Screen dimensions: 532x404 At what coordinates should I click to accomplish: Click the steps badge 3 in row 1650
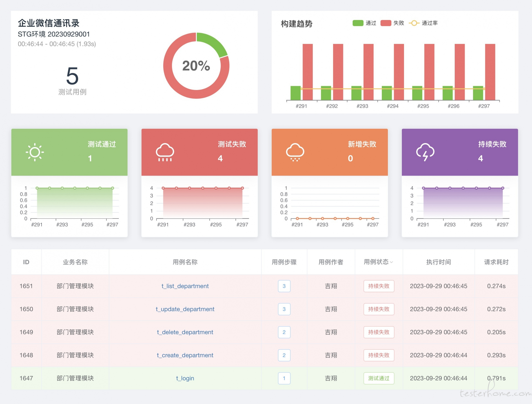click(284, 309)
